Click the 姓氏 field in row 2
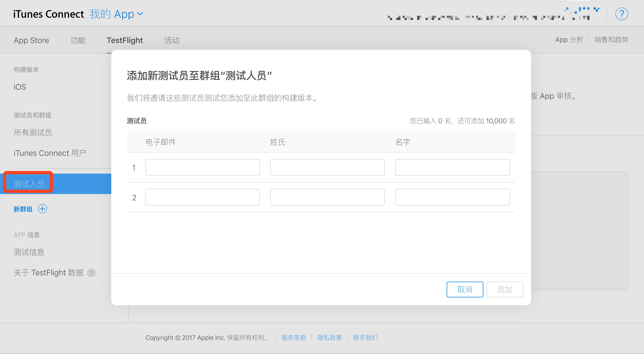Screen dimensions: 644x354 click(x=328, y=197)
